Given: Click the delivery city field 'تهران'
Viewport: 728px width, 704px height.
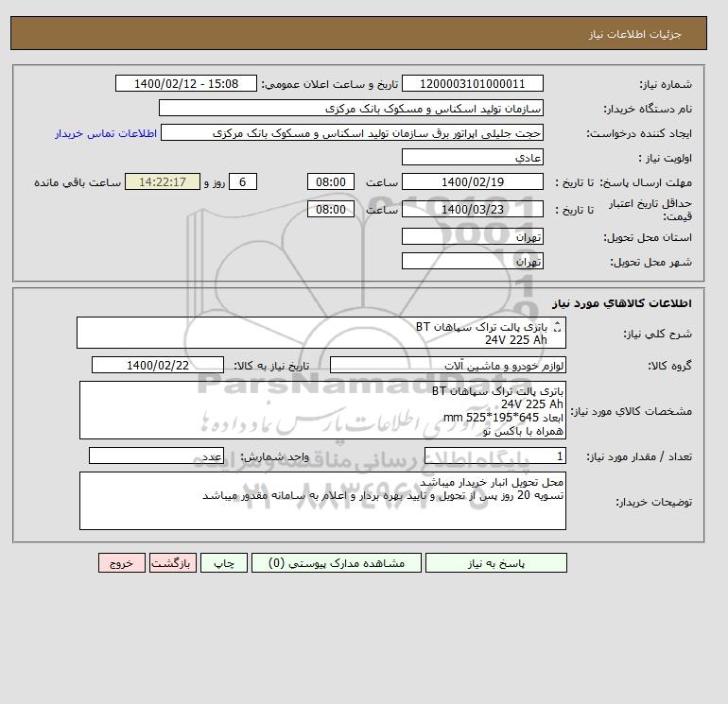Looking at the screenshot, I should tap(472, 261).
